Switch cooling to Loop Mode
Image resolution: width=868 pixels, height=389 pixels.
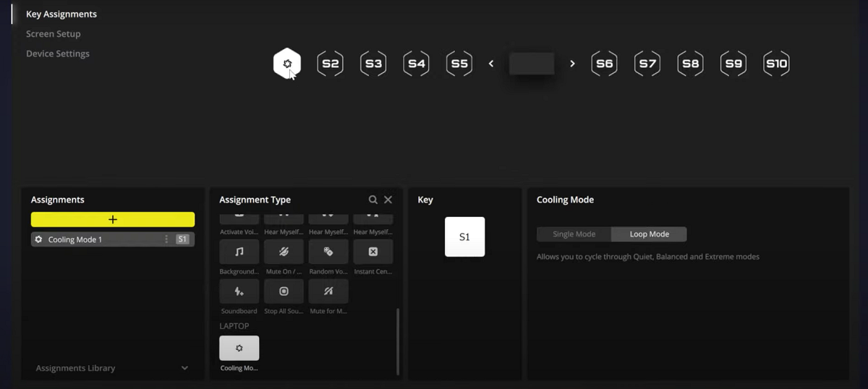point(649,234)
